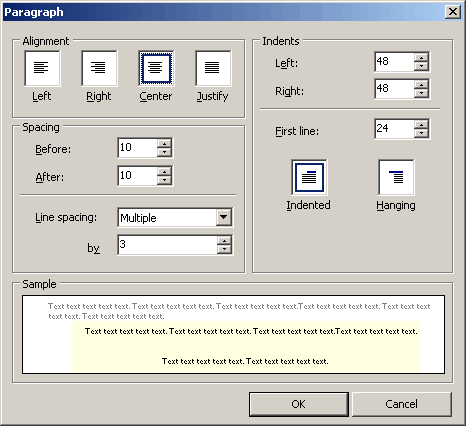Click the line spacing 'by' input field
466x426 pixels.
click(168, 245)
